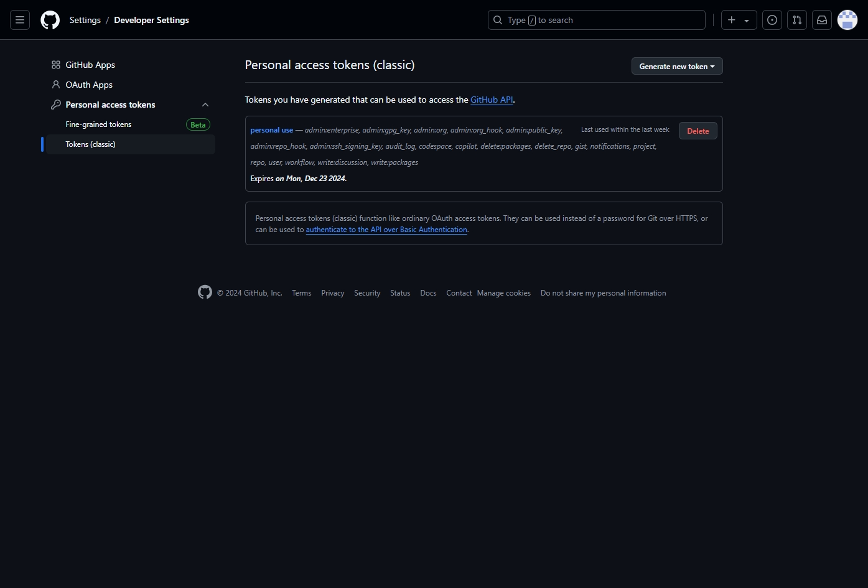Screen dimensions: 868x588
Task: Open the Docs footer link
Action: tap(428, 293)
